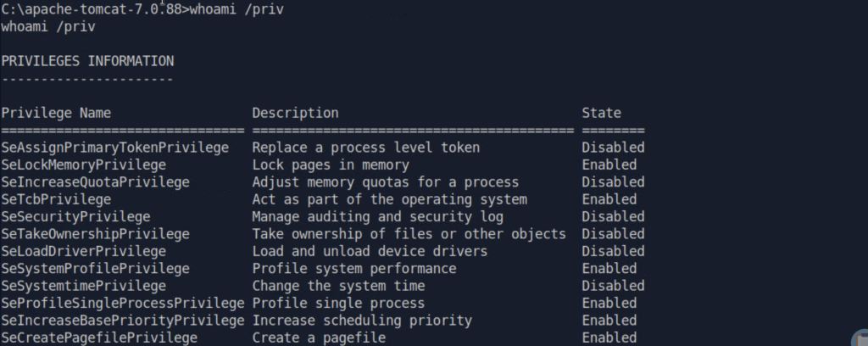Click 'Profile system performance' description
Image resolution: width=868 pixels, height=346 pixels.
354,269
